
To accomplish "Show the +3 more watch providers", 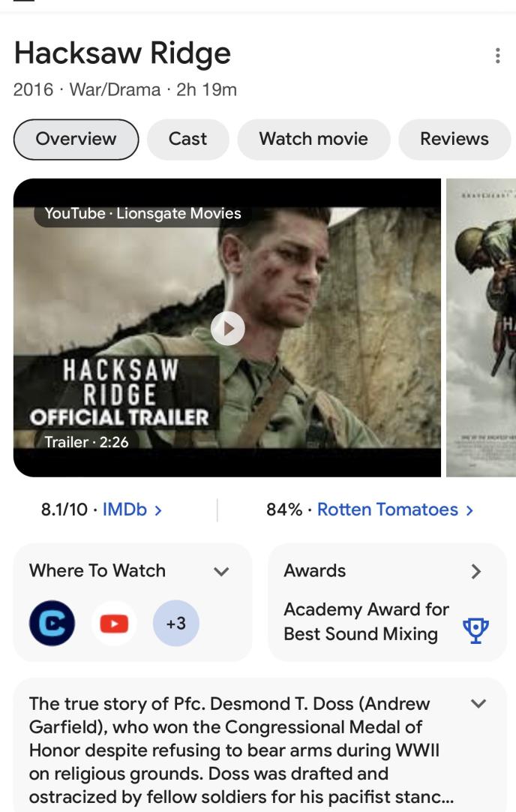I will click(176, 623).
